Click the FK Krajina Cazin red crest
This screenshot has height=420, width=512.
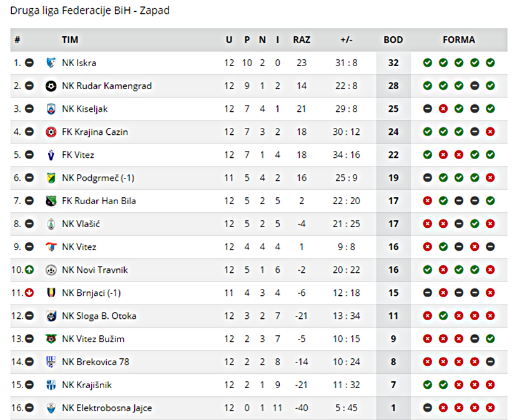coord(51,132)
